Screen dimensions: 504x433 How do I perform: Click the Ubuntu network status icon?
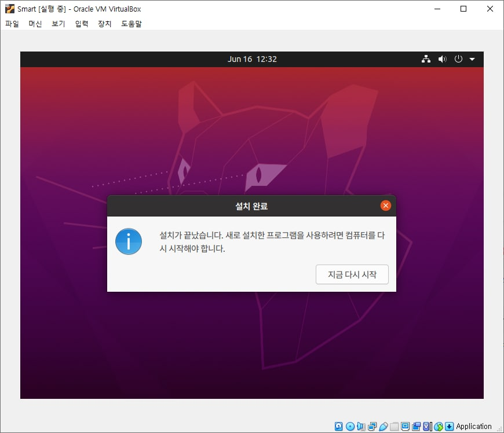coord(426,59)
